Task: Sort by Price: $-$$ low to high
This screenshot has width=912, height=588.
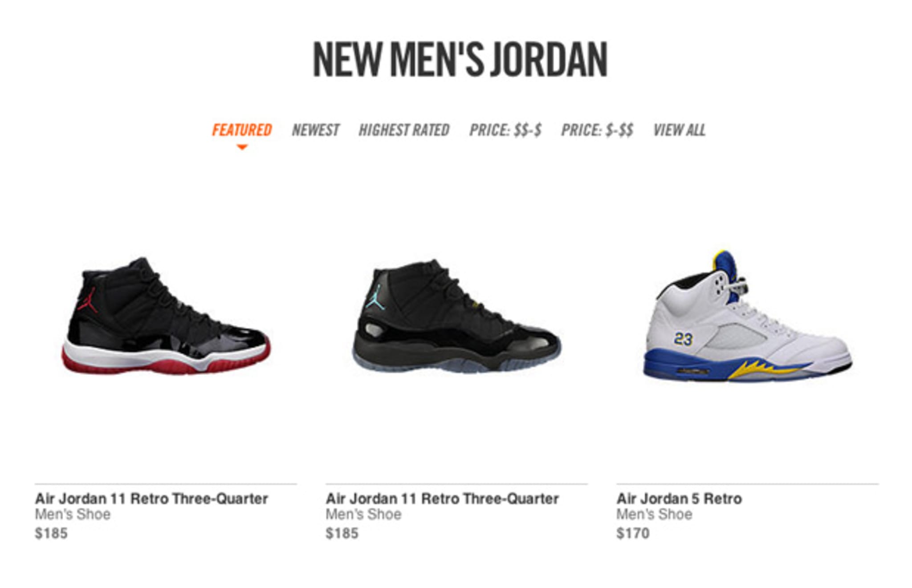Action: tap(597, 130)
